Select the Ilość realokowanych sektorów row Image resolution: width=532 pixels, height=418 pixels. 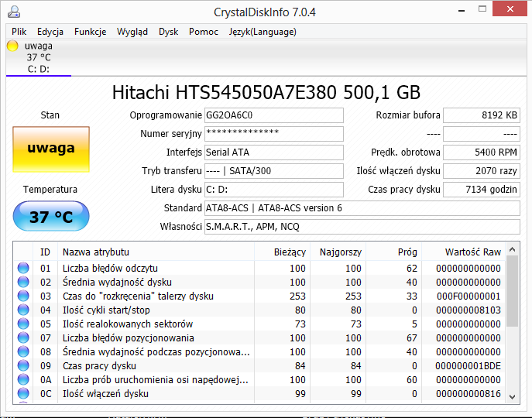pyautogui.click(x=259, y=324)
